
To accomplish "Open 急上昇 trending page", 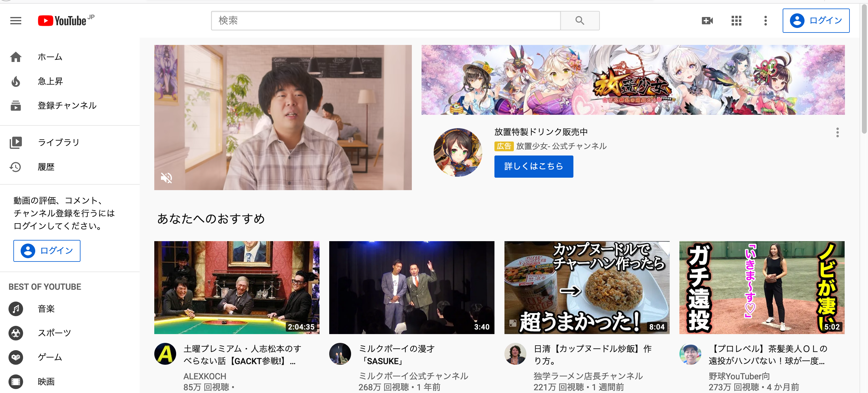I will (x=50, y=81).
